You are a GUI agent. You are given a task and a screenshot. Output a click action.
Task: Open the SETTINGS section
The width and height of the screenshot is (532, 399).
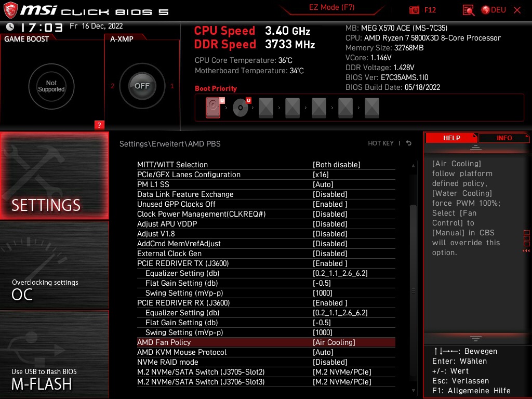pos(54,176)
